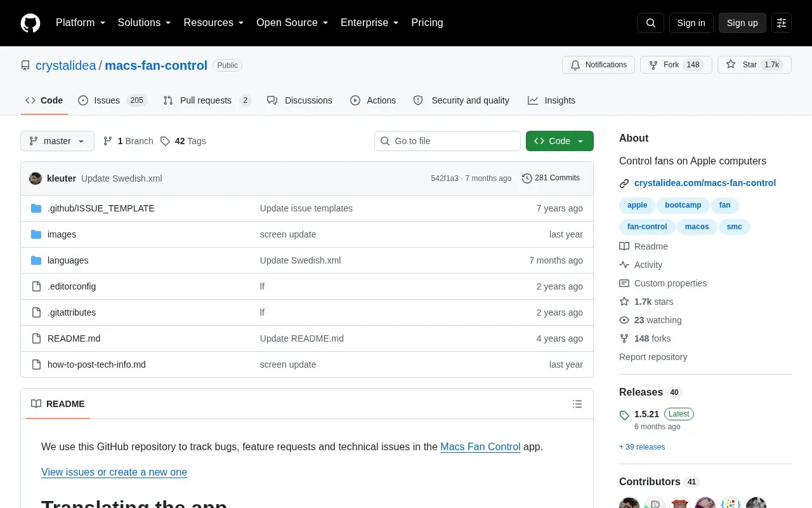
Task: Click the commit history clock icon
Action: [x=527, y=178]
